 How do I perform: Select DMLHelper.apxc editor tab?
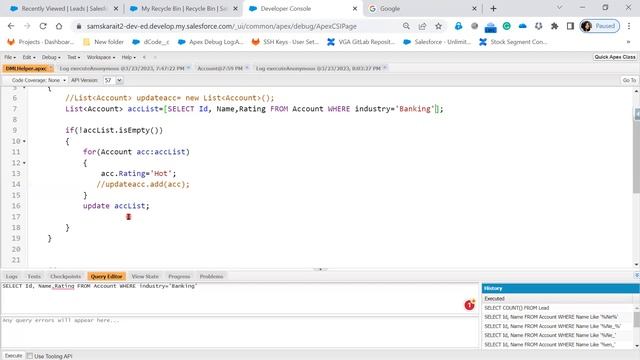tap(27, 69)
